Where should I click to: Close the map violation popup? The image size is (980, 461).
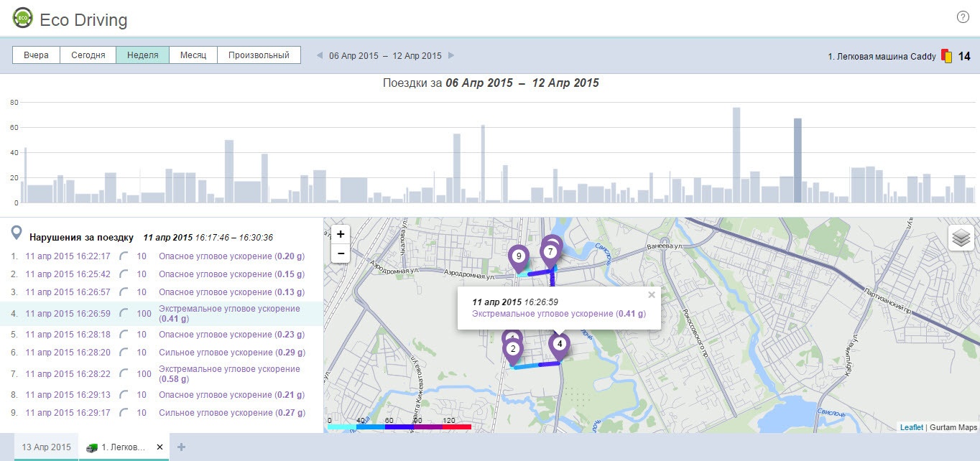coord(652,294)
